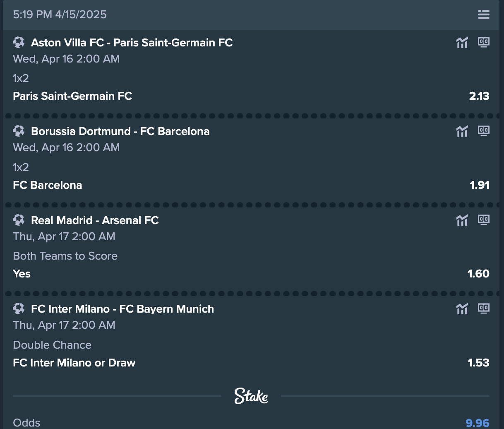Open statistics icon for Inter Milano match
Screen dimensions: 504x429
[462, 308]
